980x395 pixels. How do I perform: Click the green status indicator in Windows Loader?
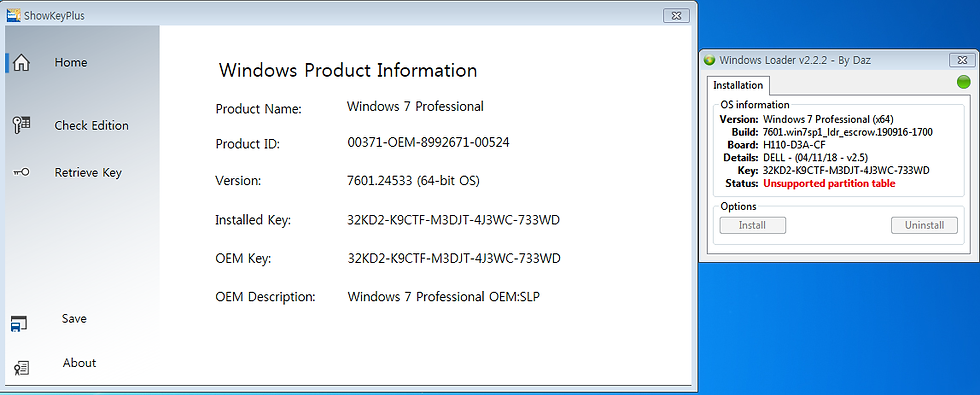pos(964,82)
